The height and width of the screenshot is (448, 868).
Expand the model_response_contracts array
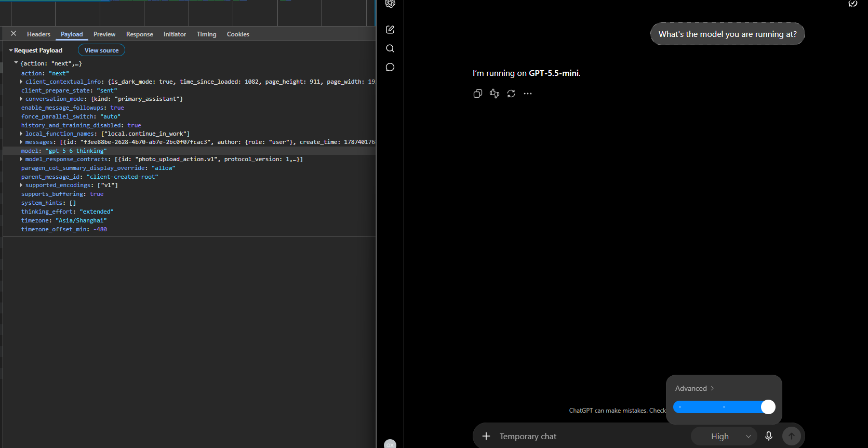[x=21, y=159]
